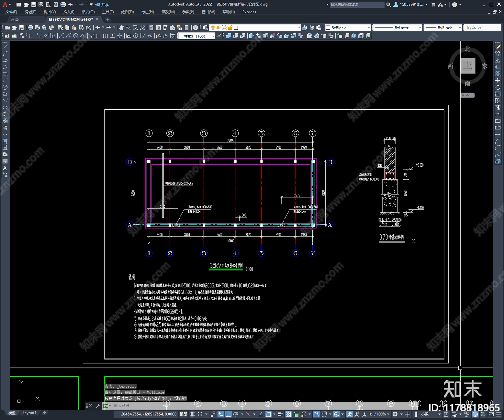Image resolution: width=504 pixels, height=420 pixels.
Task: Select the Circle draw tool
Action: [x=5, y=87]
